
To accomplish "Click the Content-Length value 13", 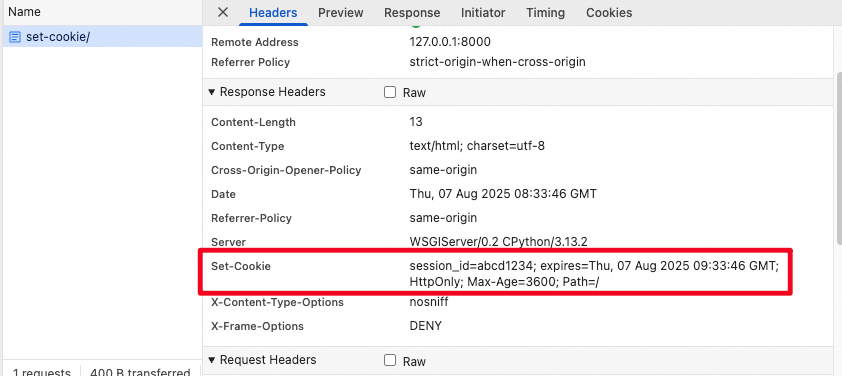I will coord(416,122).
